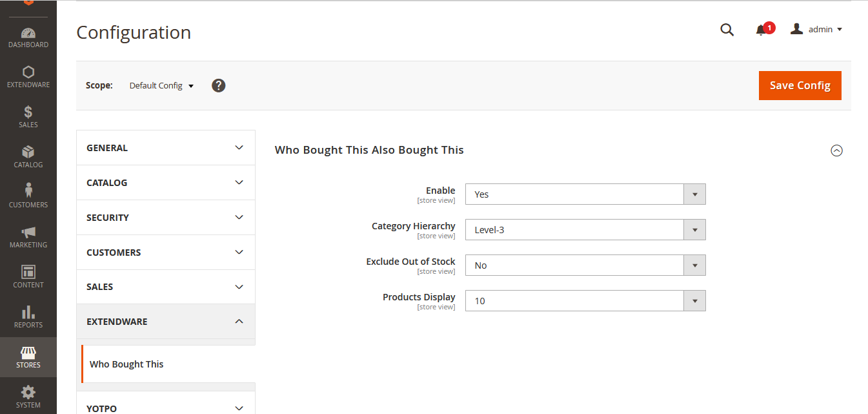The image size is (868, 414).
Task: Open the Content sidebar menu
Action: (28, 278)
